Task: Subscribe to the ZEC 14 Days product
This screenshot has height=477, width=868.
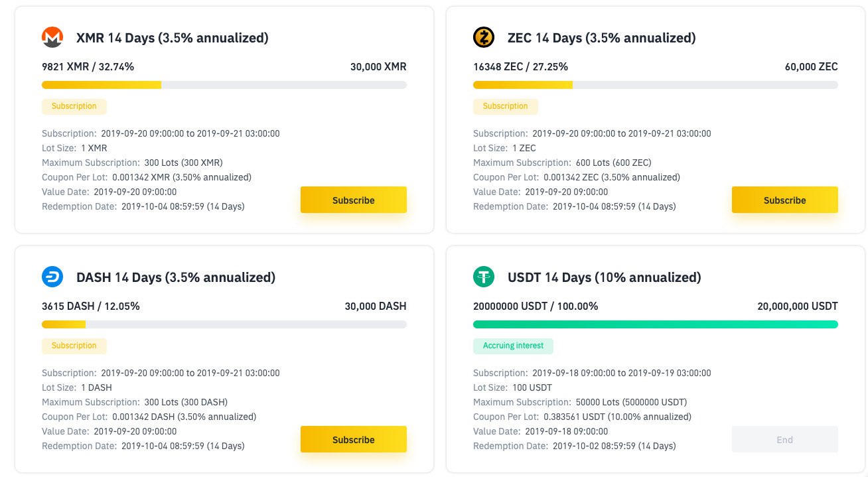Action: [x=785, y=200]
